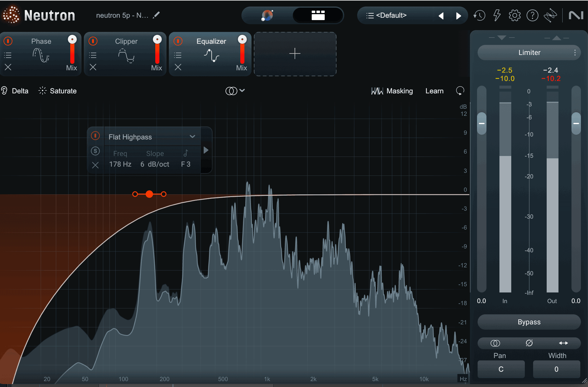The height and width of the screenshot is (387, 588).
Task: Remove the Equalizer module with its X
Action: coord(178,67)
